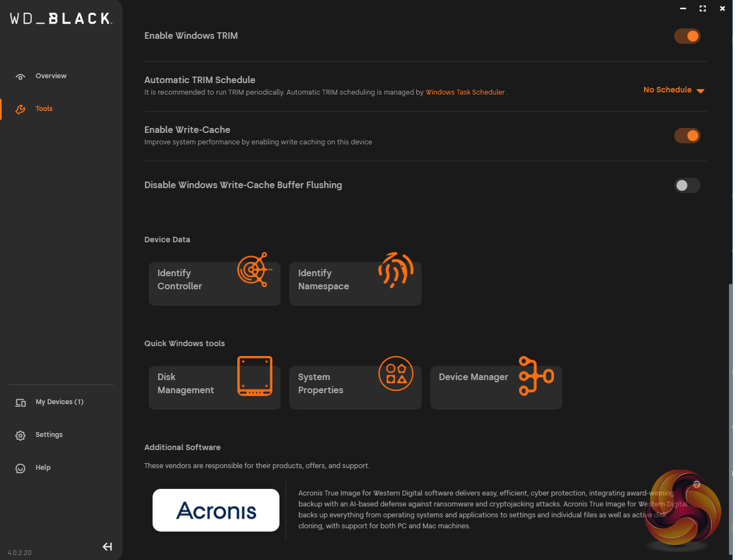
Task: Click the System Properties shapes icon
Action: (x=396, y=374)
